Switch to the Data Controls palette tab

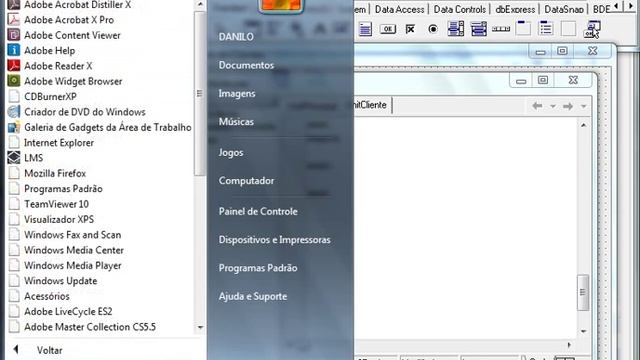(460, 9)
